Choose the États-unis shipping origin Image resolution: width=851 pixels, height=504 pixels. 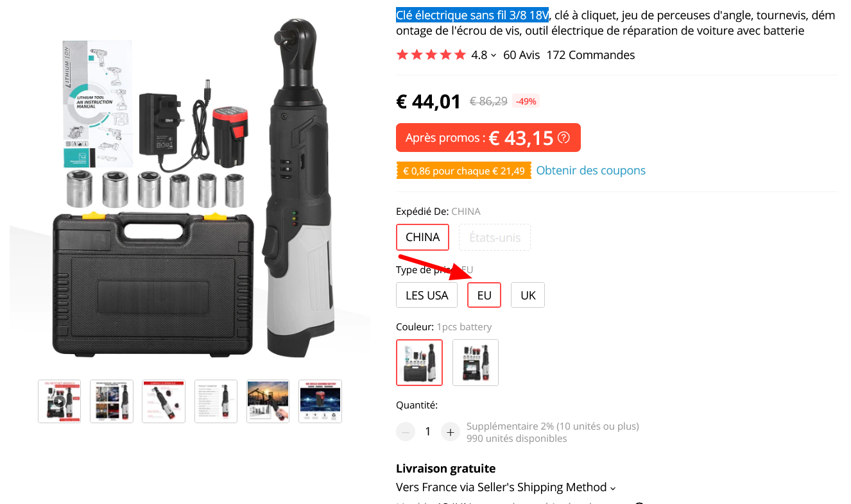point(495,237)
